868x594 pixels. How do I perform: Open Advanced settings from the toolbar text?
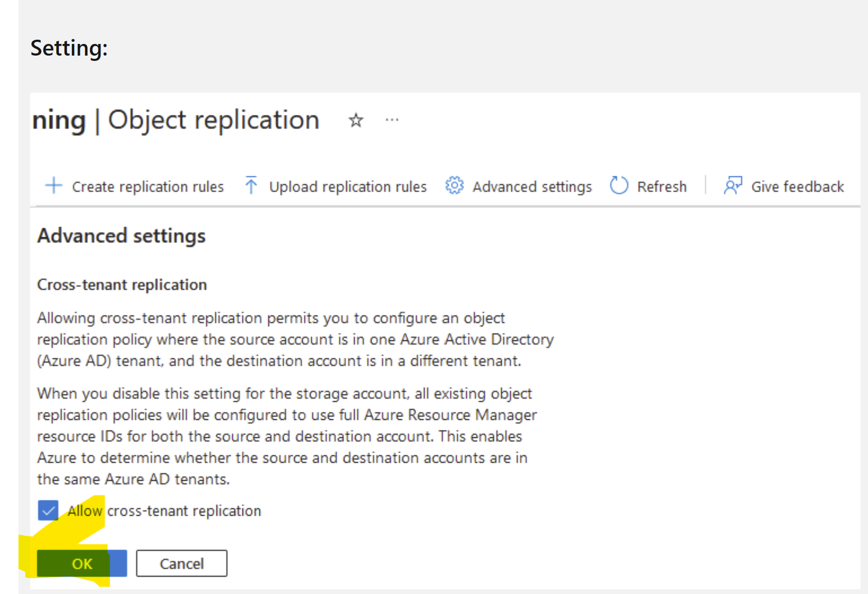(532, 187)
